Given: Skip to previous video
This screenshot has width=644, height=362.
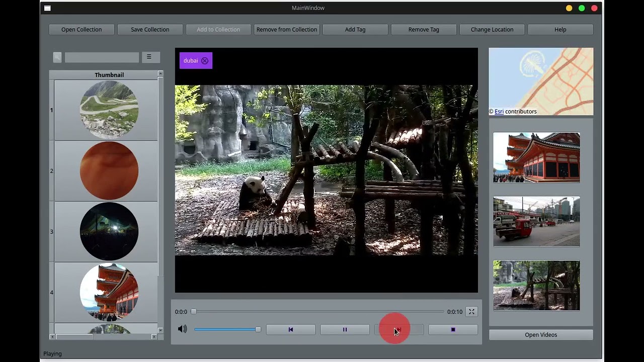Looking at the screenshot, I should (291, 330).
